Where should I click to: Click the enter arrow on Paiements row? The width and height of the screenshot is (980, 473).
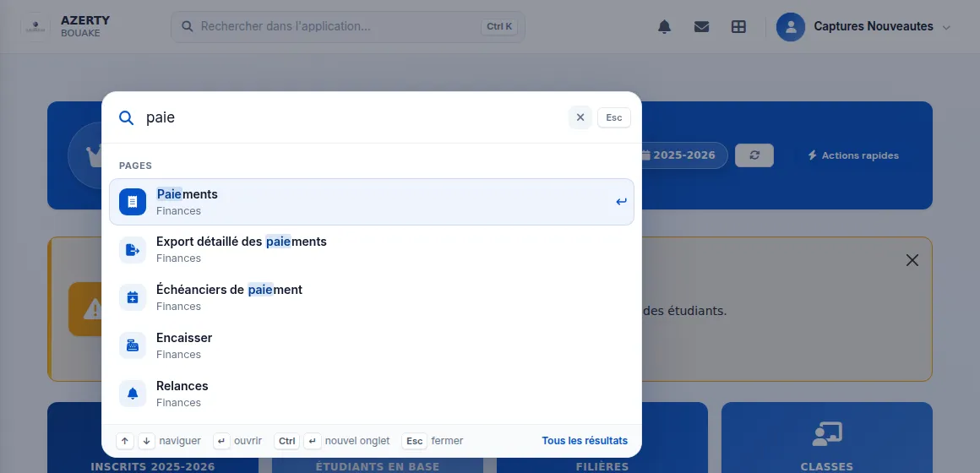(x=621, y=202)
